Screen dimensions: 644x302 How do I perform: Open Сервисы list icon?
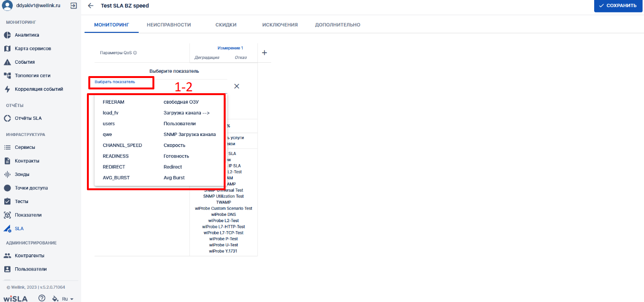7,147
